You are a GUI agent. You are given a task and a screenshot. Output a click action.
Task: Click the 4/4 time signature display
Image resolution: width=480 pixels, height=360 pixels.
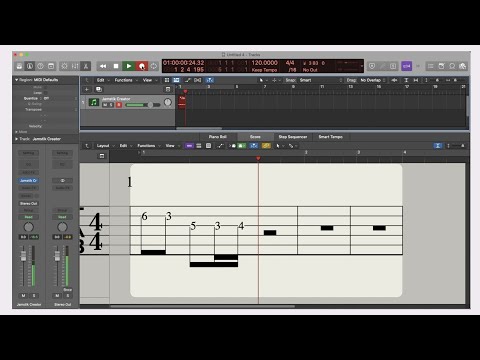click(x=290, y=63)
